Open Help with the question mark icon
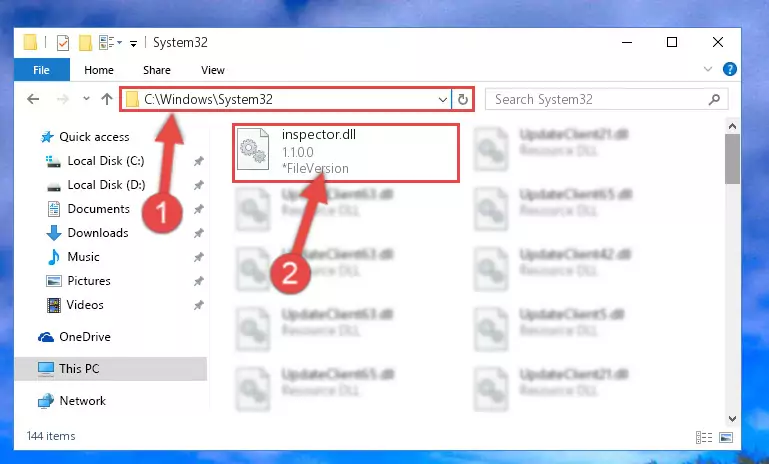This screenshot has height=464, width=769. pos(730,69)
